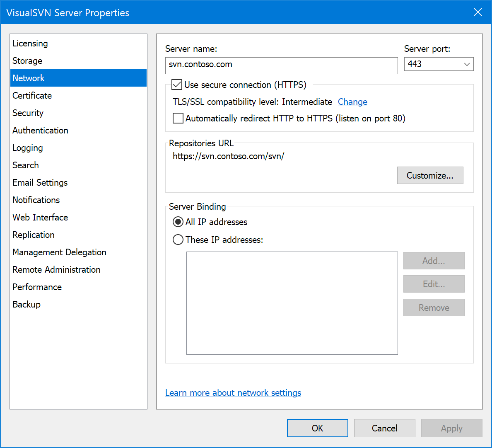Choose the These IP addresses option
The height and width of the screenshot is (448, 492).
(x=178, y=240)
